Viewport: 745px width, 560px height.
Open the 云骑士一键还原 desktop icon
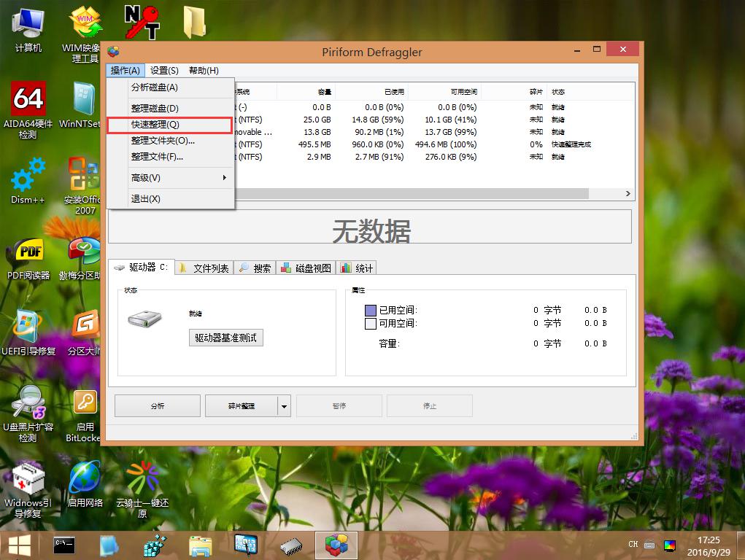click(142, 478)
